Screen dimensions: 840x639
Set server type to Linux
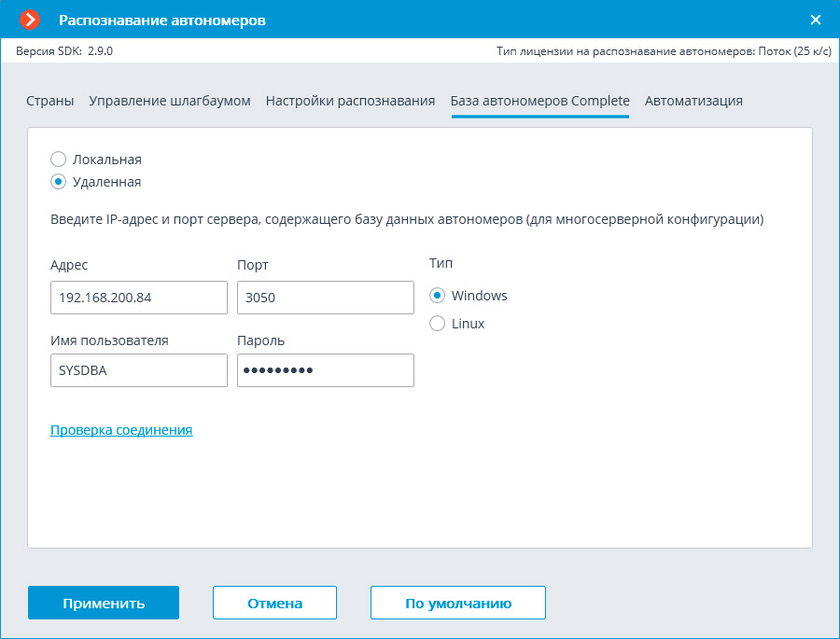coord(438,324)
